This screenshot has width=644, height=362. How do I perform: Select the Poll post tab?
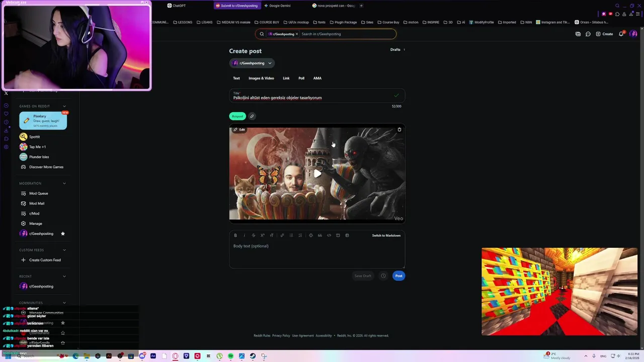click(x=301, y=78)
